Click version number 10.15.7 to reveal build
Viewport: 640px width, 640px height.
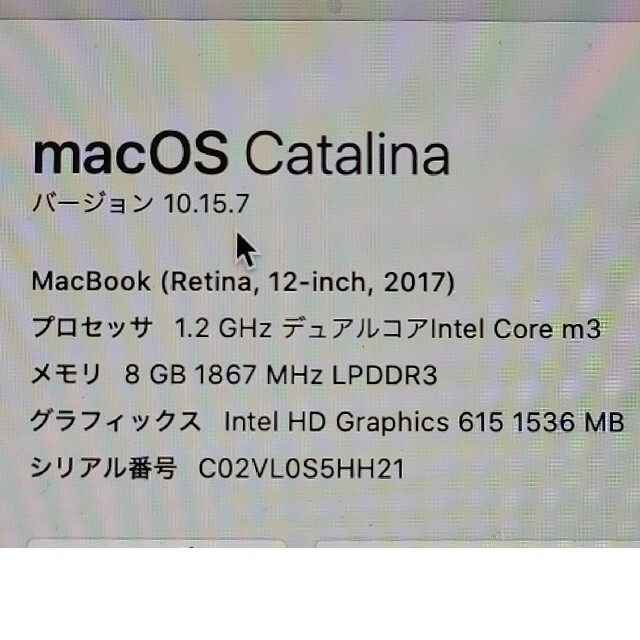[206, 204]
